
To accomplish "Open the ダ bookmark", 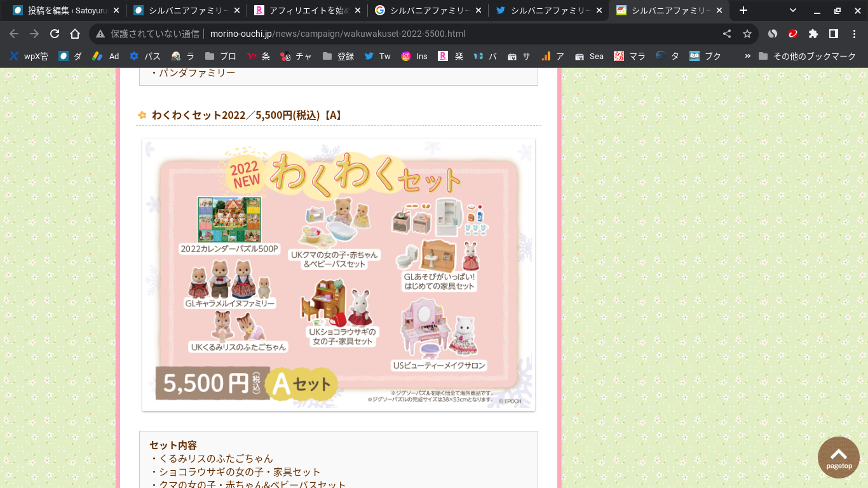I will (x=71, y=56).
